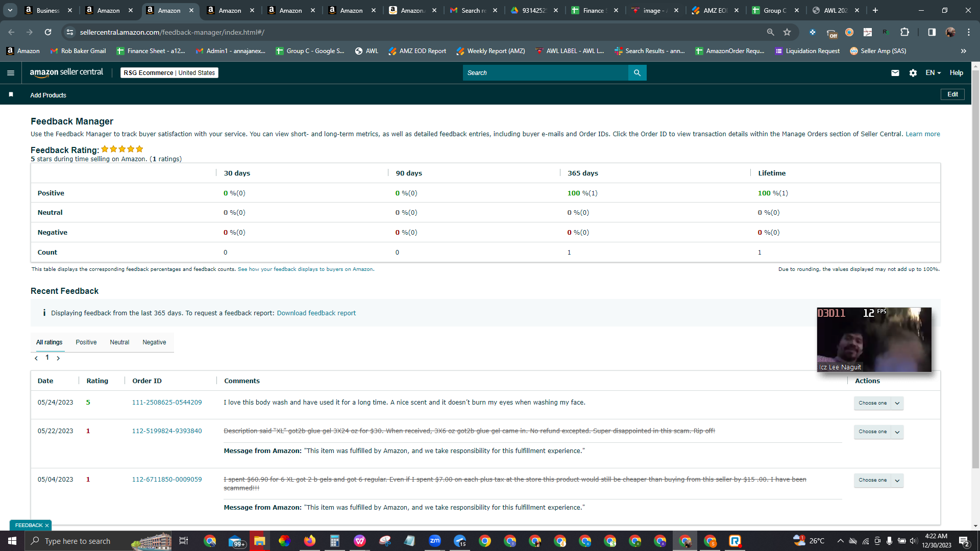Image resolution: width=980 pixels, height=551 pixels.
Task: Click the search magnifier button in Seller Central
Action: (637, 73)
